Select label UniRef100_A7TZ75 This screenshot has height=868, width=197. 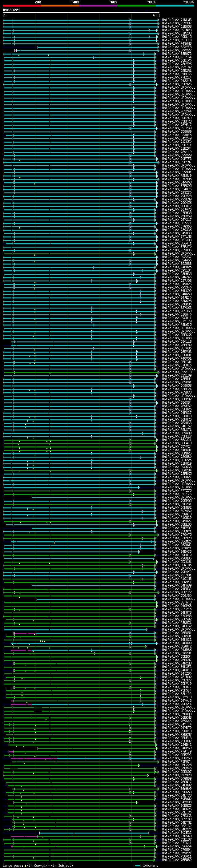coord(177,491)
